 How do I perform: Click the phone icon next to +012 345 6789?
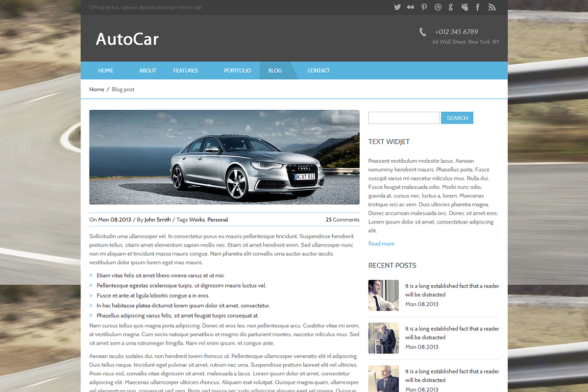tap(422, 32)
